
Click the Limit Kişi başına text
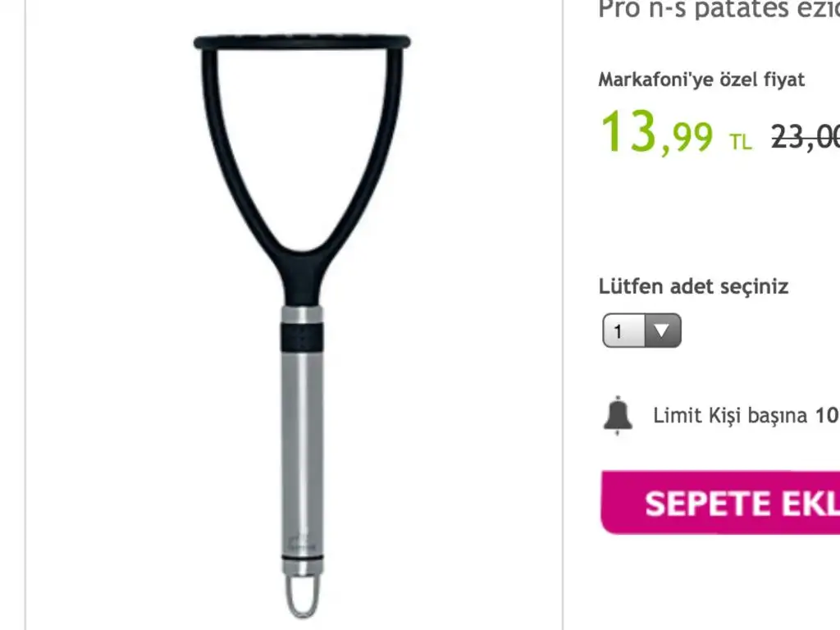[x=729, y=415]
